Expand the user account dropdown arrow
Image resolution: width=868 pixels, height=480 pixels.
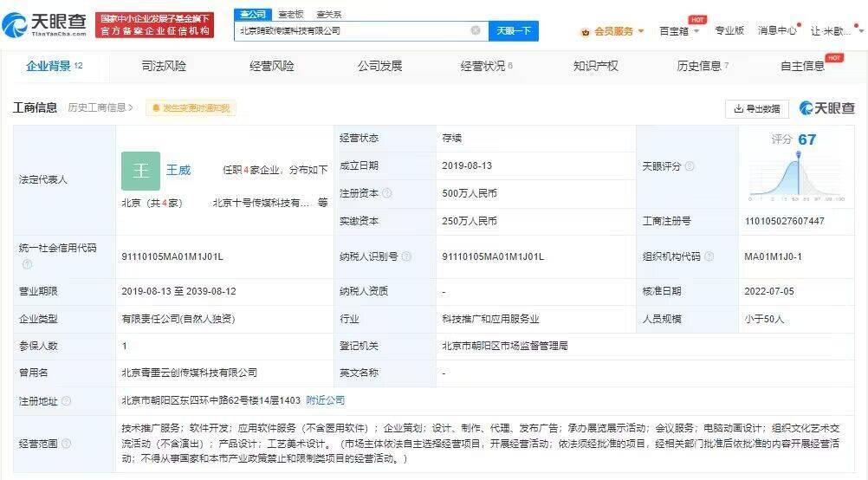[860, 30]
